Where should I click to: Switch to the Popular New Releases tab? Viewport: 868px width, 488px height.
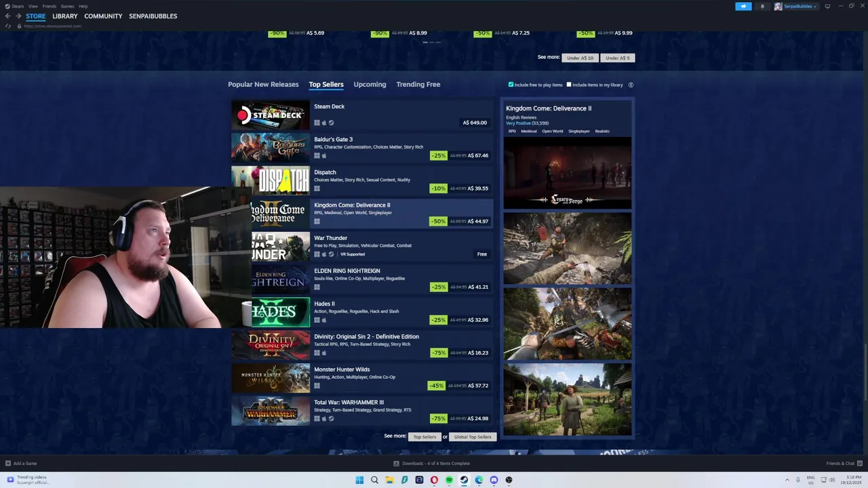click(263, 85)
